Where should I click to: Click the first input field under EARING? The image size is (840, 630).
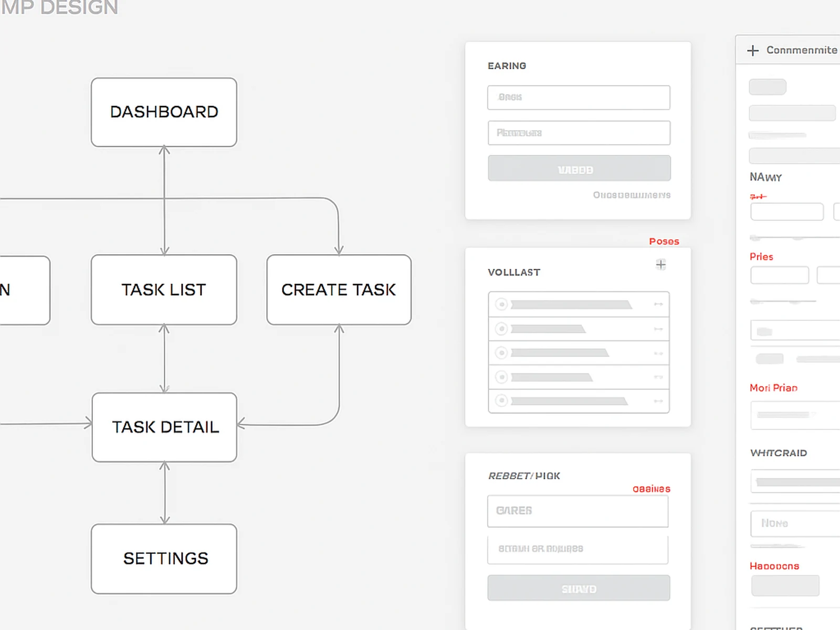(579, 98)
